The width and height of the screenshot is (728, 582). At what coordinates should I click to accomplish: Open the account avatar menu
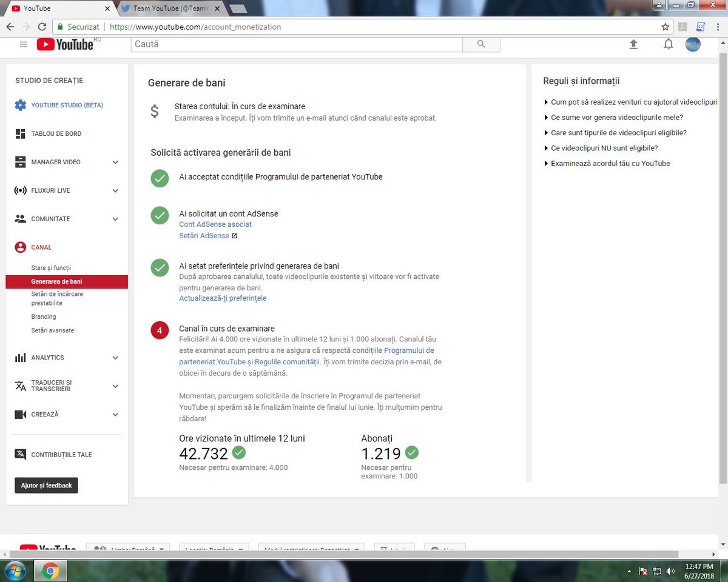(x=693, y=44)
